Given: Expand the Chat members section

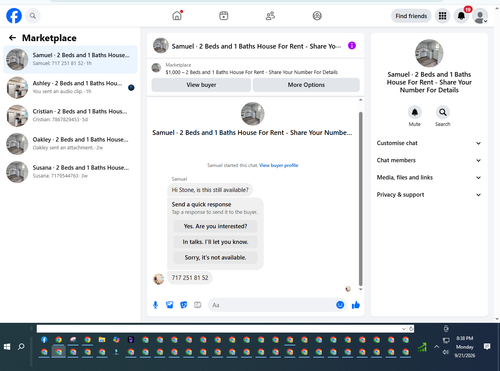Looking at the screenshot, I should point(429,160).
